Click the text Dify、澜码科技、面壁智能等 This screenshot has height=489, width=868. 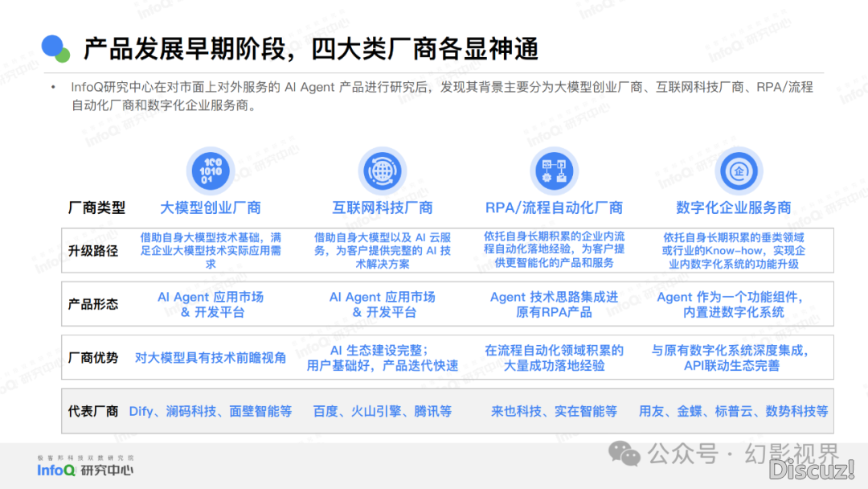[211, 412]
